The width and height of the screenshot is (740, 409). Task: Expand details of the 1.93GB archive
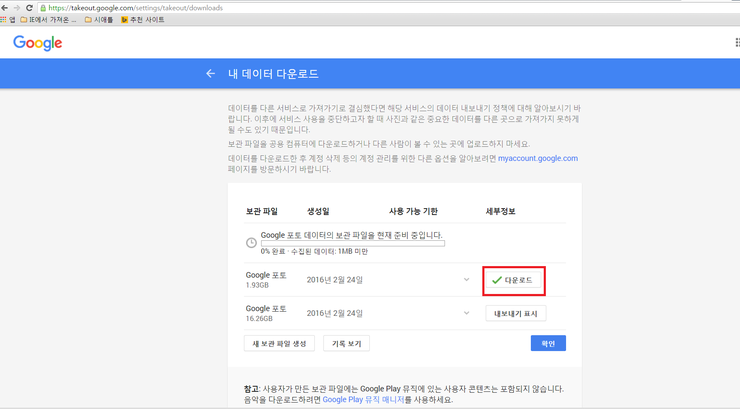pyautogui.click(x=466, y=280)
